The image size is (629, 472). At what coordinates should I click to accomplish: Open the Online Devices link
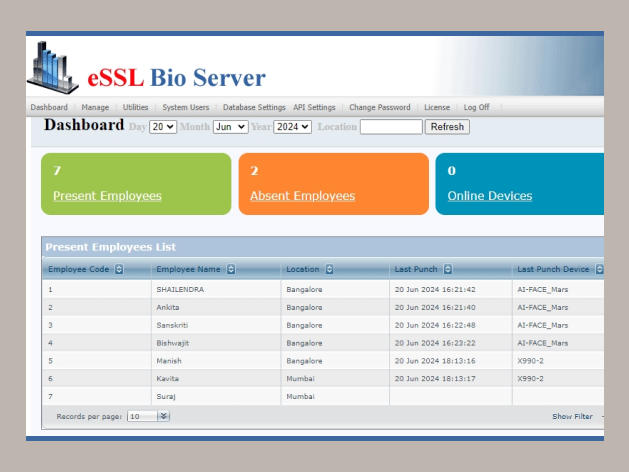click(490, 196)
